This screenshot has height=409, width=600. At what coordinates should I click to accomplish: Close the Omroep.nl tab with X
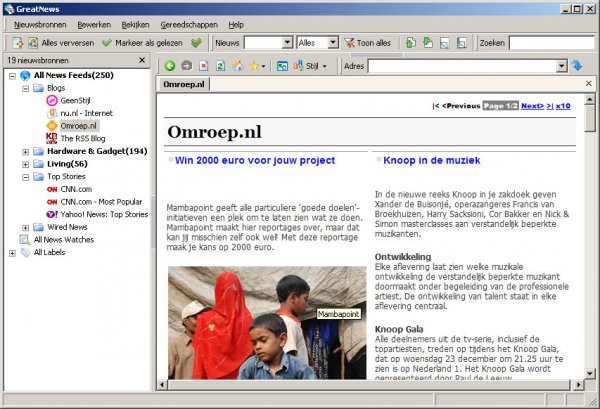(589, 83)
